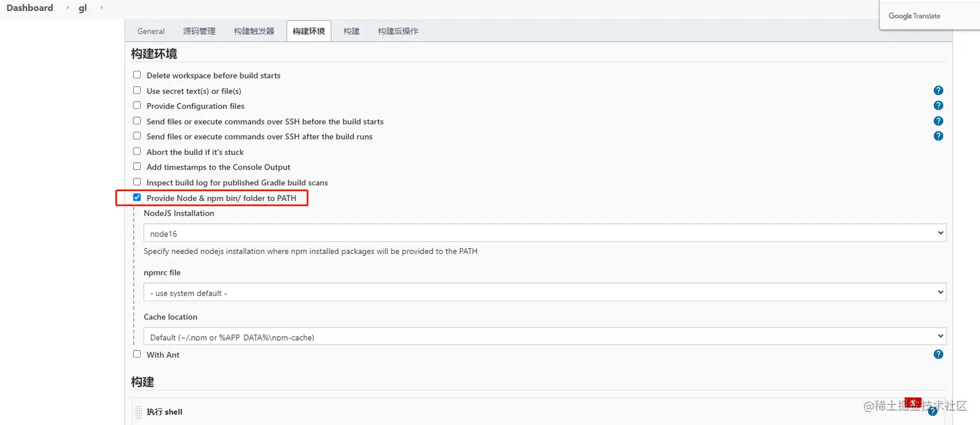The height and width of the screenshot is (425, 980).
Task: Go to Dashboard breadcrumb link
Action: point(30,8)
